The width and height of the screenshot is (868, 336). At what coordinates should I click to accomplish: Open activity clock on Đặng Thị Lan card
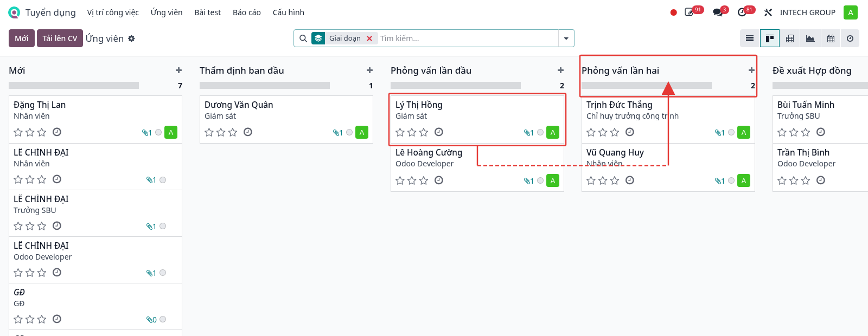tap(57, 132)
